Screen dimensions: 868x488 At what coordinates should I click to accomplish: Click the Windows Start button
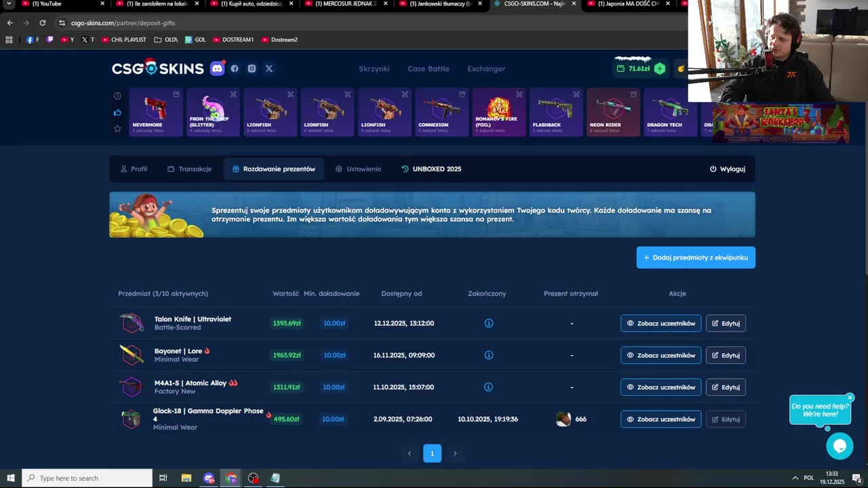coord(10,478)
